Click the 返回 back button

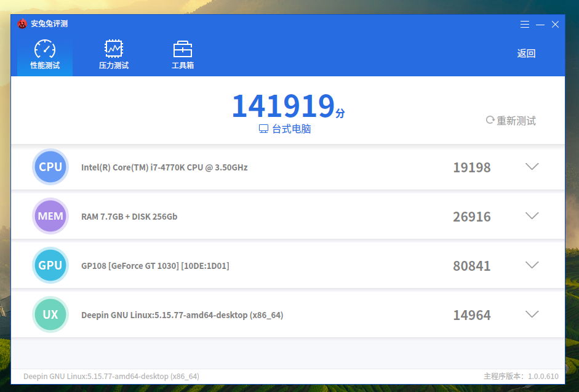point(526,54)
